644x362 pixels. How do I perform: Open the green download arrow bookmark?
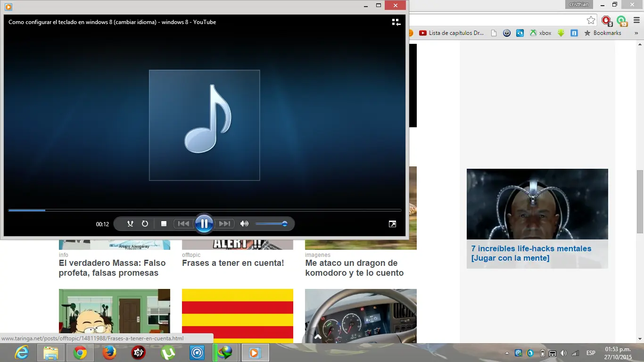561,33
